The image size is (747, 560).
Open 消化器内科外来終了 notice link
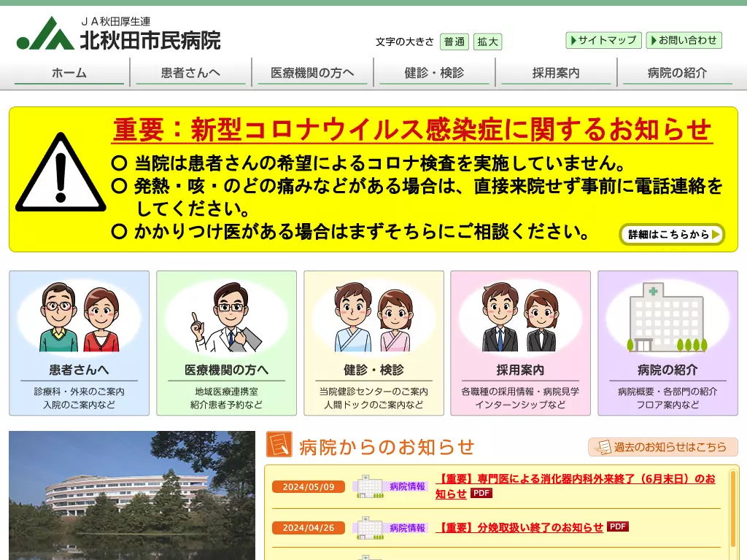(576, 486)
